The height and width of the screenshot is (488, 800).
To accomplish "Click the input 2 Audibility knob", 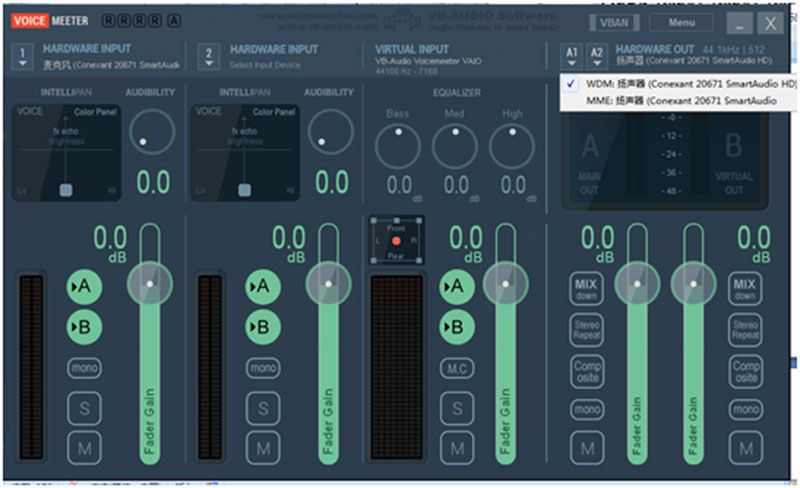I will (331, 132).
